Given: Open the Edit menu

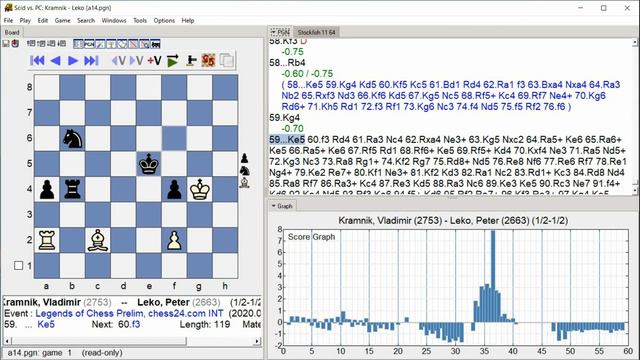Looking at the screenshot, I should tap(42, 20).
